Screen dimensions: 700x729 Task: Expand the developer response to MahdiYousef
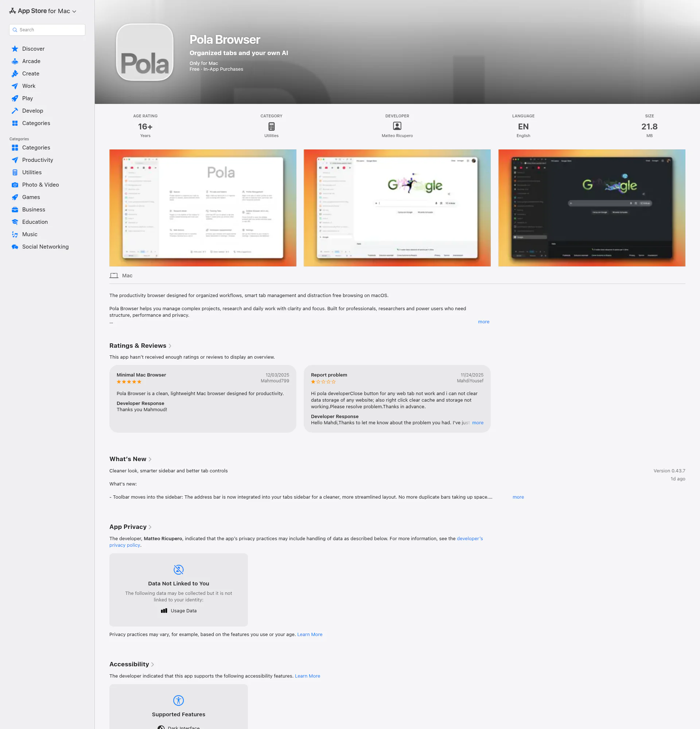[x=478, y=423]
